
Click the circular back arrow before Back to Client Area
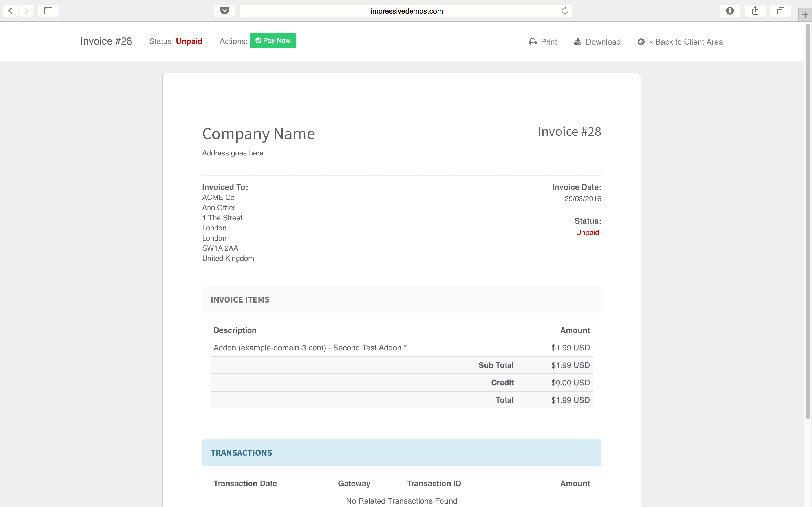(641, 41)
